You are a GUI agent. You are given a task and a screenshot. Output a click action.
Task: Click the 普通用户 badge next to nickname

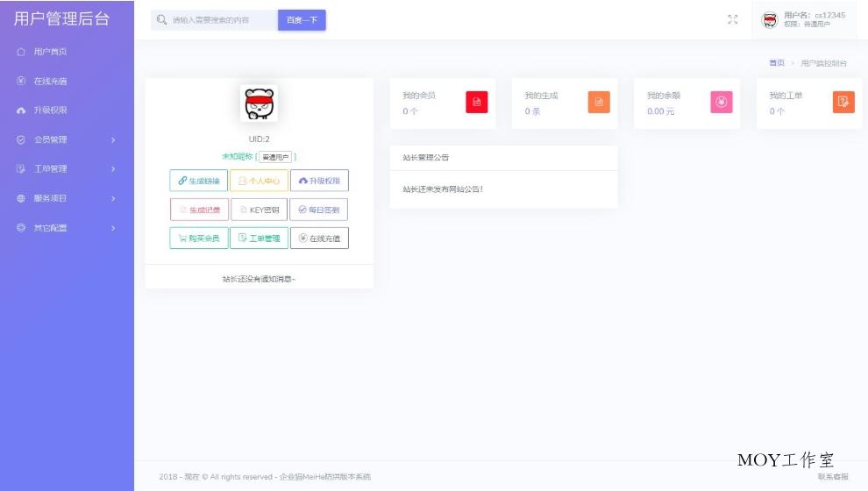pos(275,157)
